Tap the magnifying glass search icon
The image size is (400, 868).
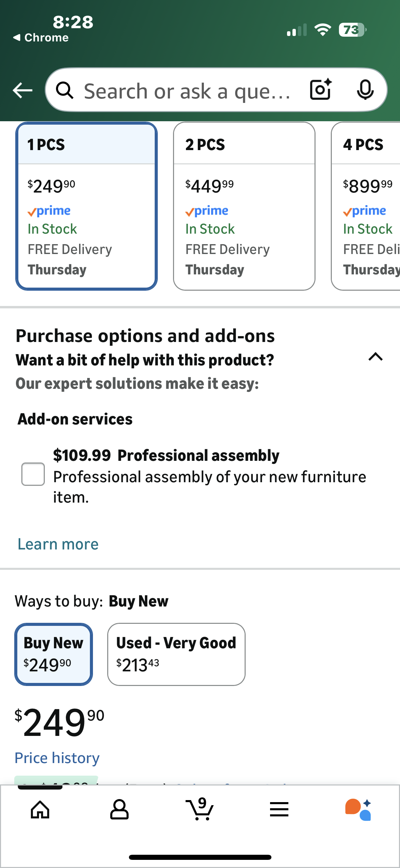pos(64,90)
